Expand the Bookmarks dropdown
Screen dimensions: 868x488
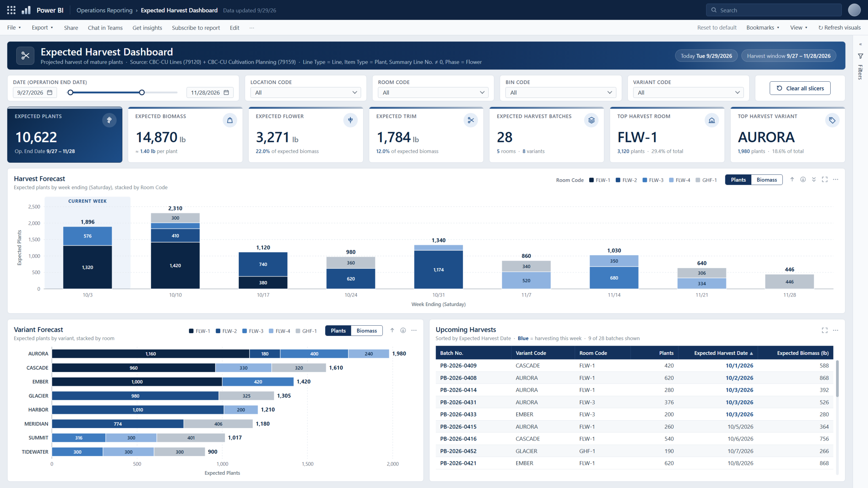pyautogui.click(x=763, y=28)
